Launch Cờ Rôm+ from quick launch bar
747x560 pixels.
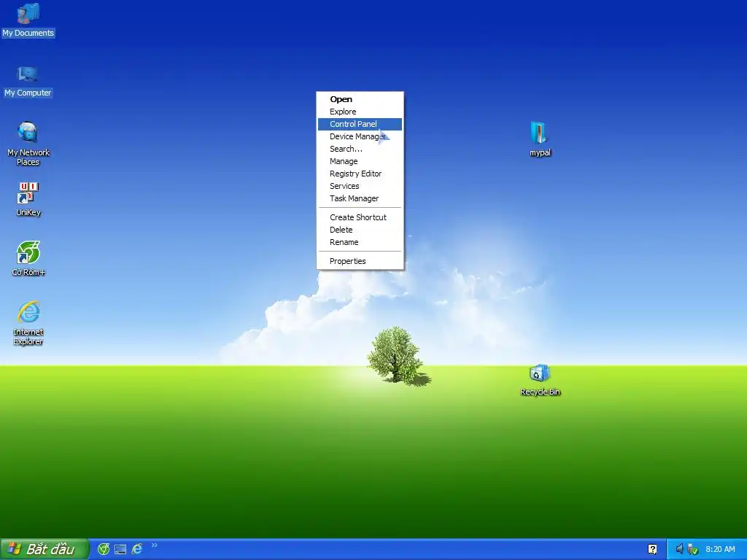tap(104, 549)
